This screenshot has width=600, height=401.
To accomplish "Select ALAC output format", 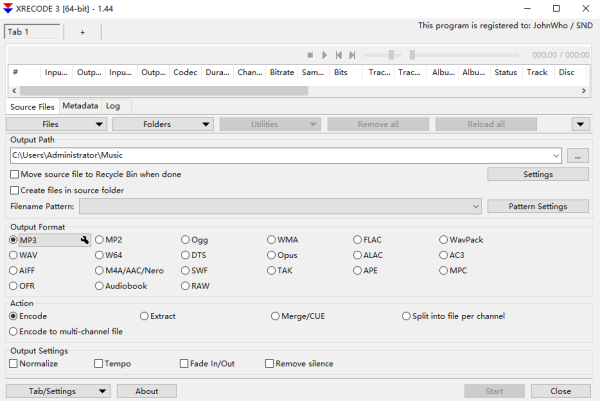I will 368,255.
